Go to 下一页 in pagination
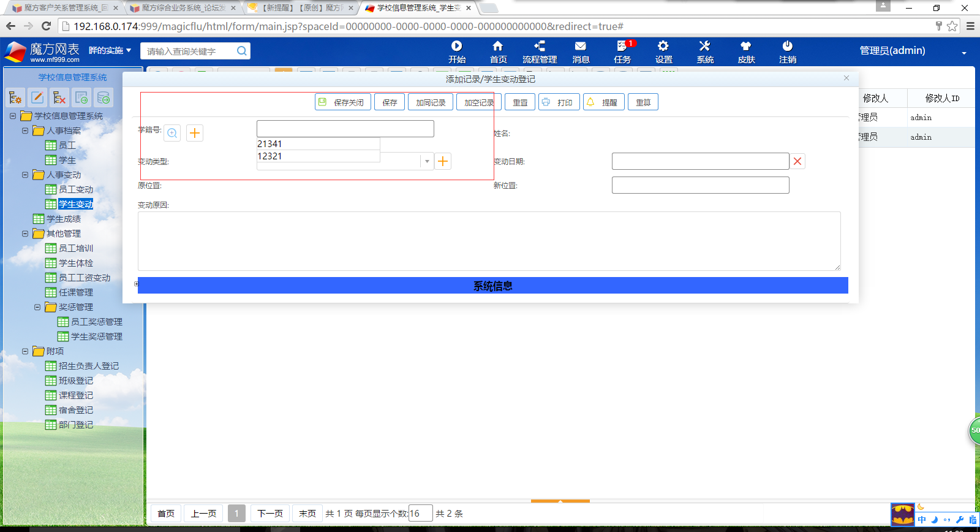 270,514
